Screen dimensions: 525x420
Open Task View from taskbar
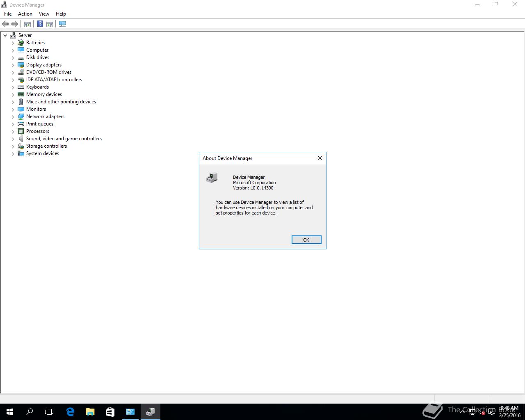tap(49, 412)
